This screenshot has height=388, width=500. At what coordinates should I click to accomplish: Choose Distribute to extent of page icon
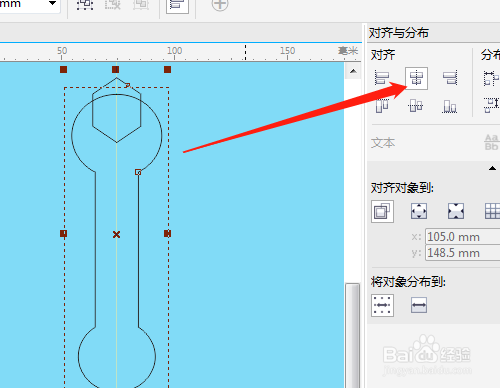point(419,305)
